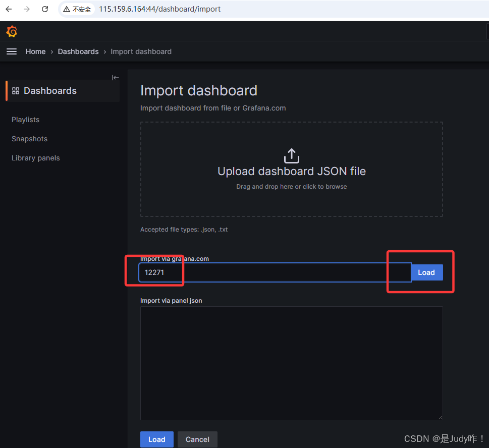Collapse the sidebar with dock arrow icon
The height and width of the screenshot is (448, 489).
click(116, 78)
